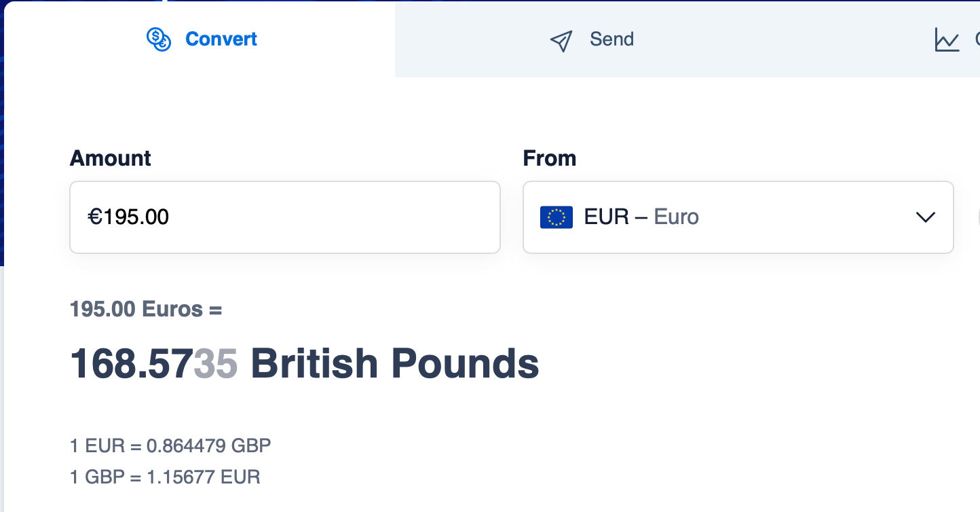Open the line chart icon tab
This screenshot has height=512, width=980.
(x=947, y=39)
